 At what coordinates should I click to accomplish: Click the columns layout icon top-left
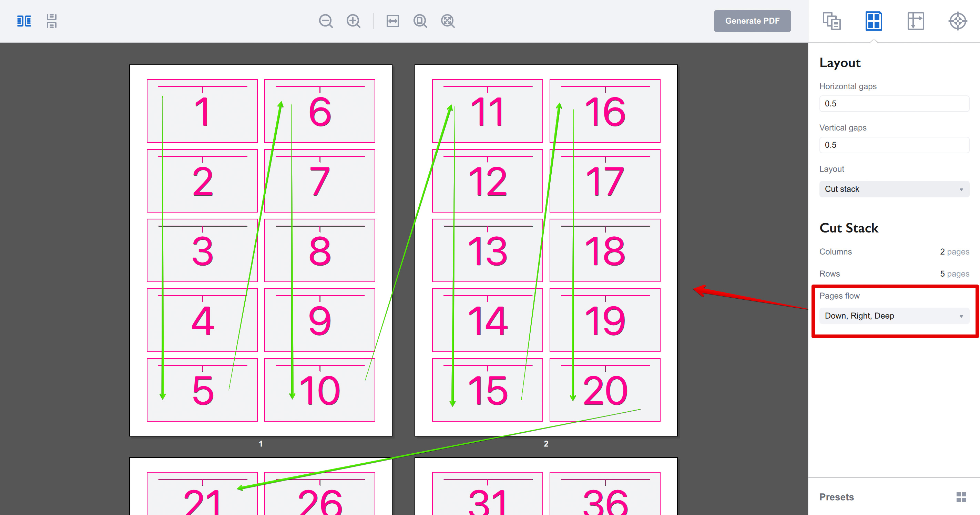pos(24,21)
